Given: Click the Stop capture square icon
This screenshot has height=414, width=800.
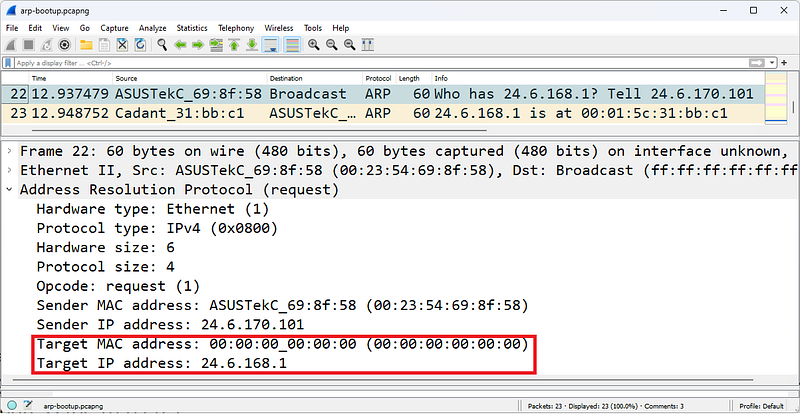Looking at the screenshot, I should tap(29, 45).
